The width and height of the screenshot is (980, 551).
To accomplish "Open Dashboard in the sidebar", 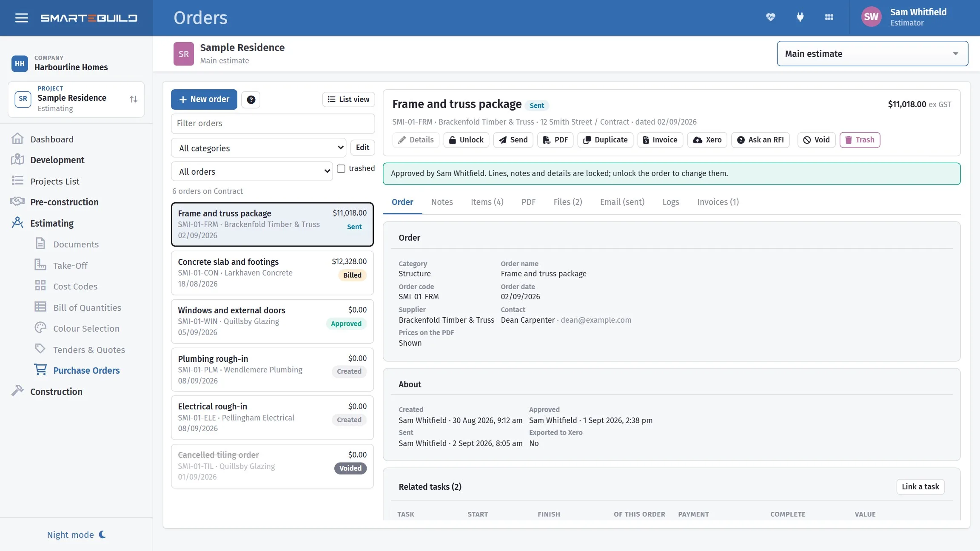I will (x=52, y=139).
